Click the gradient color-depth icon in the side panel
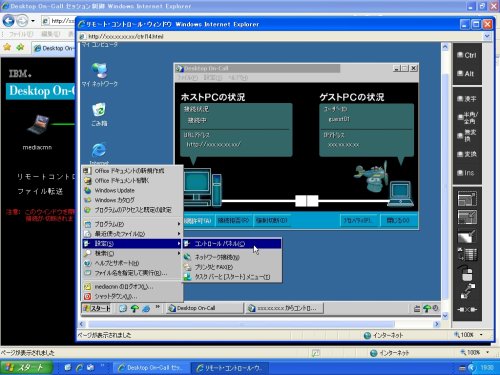This screenshot has width=500, height=375. click(x=467, y=236)
